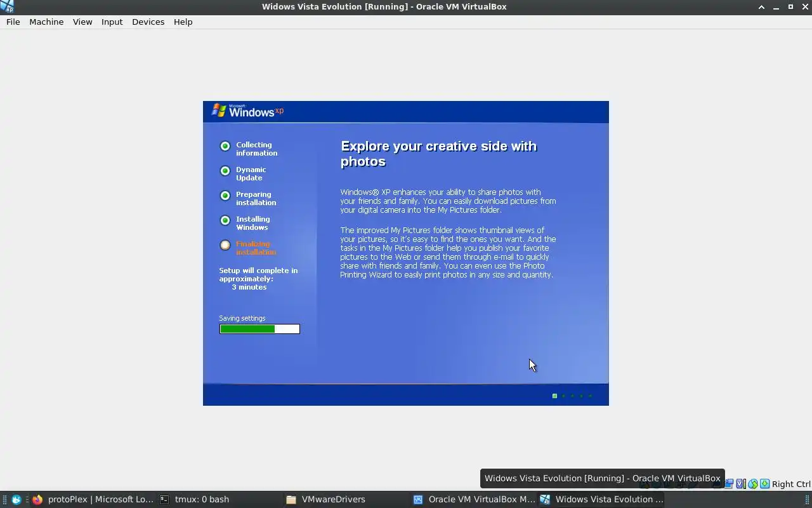Click the "Preparing installation" step label
Screen dimensions: 812x508
256,198
